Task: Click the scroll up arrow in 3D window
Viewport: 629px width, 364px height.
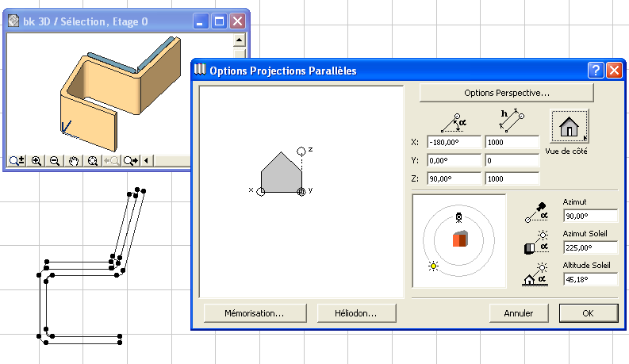Action: [239, 40]
